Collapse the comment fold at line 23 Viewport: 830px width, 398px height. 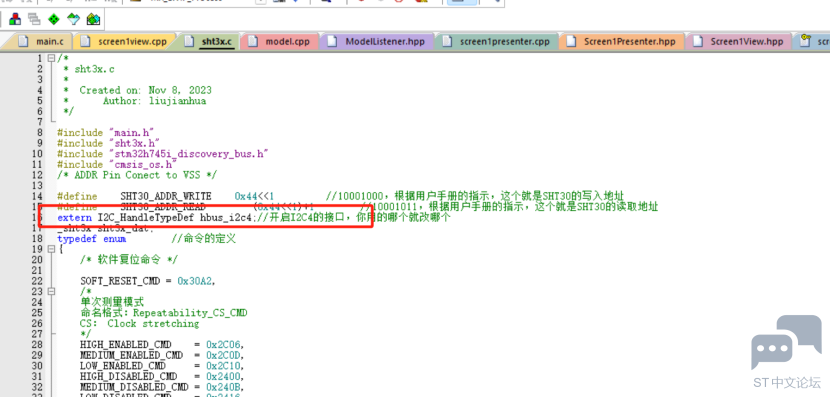(x=51, y=292)
